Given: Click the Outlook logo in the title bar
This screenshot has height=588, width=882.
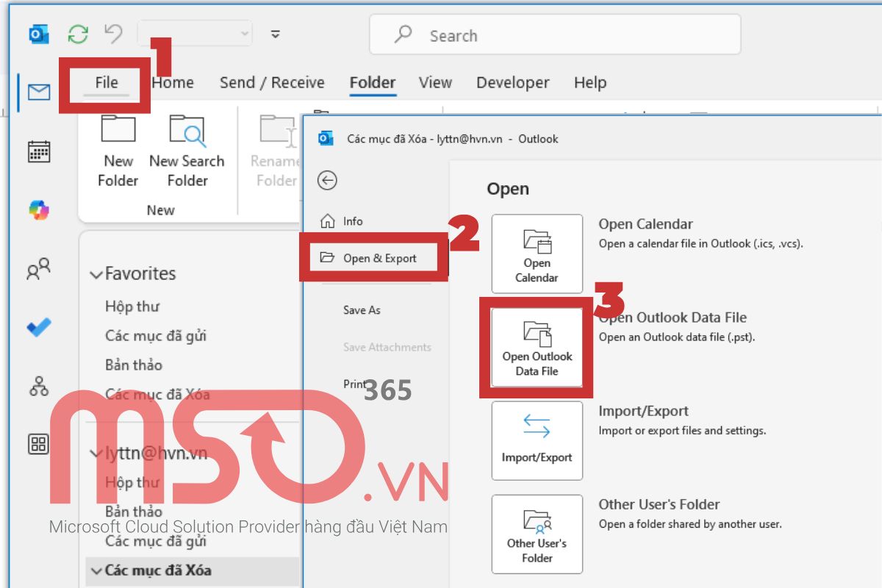Looking at the screenshot, I should point(39,34).
